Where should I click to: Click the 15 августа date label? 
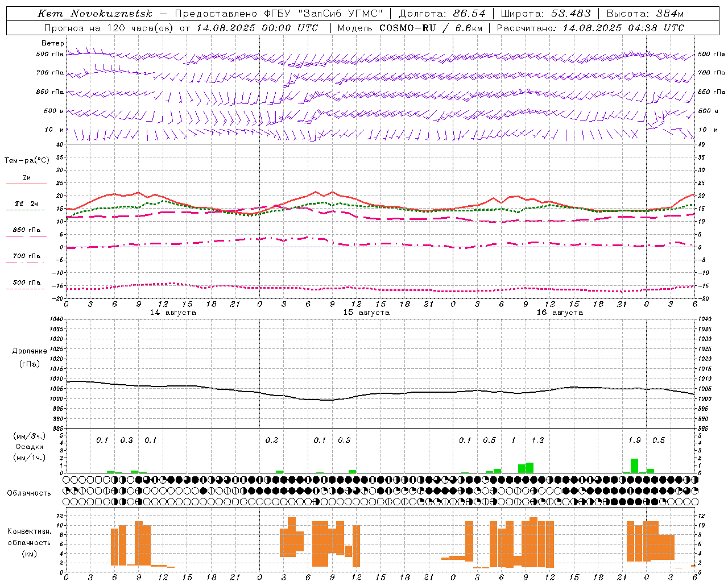(366, 313)
